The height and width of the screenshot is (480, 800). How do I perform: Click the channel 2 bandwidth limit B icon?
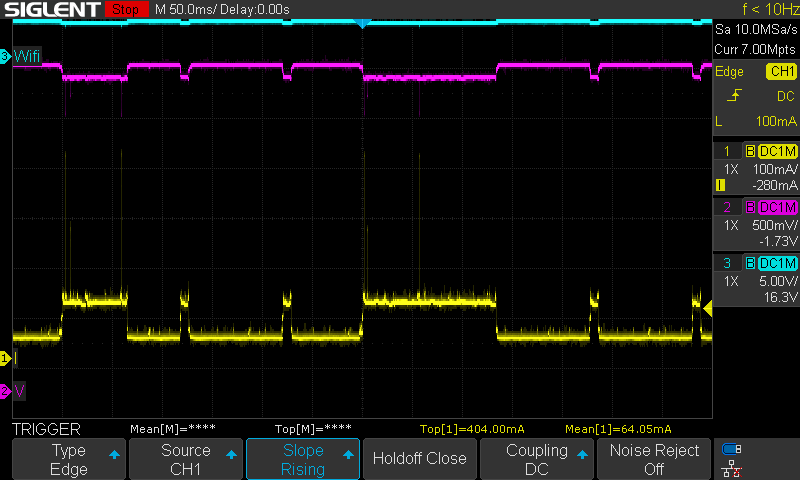coord(750,207)
